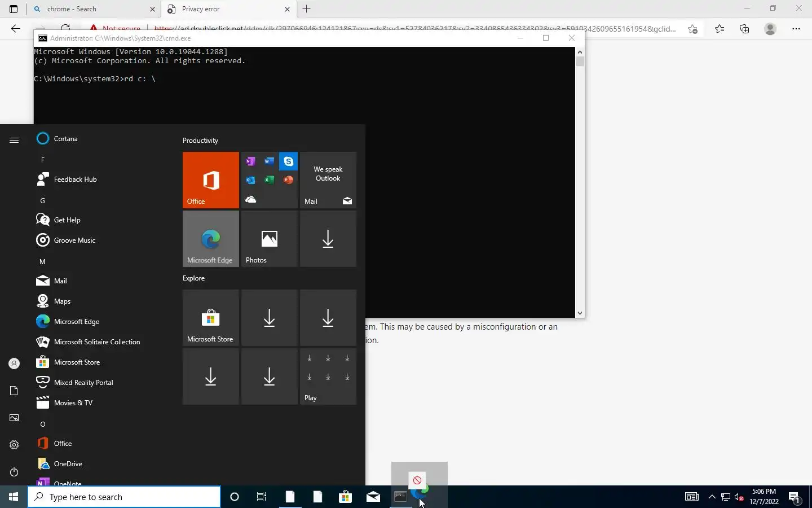Screen dimensions: 812x508
Task: Open Microsoft Store on the taskbar
Action: 345,497
